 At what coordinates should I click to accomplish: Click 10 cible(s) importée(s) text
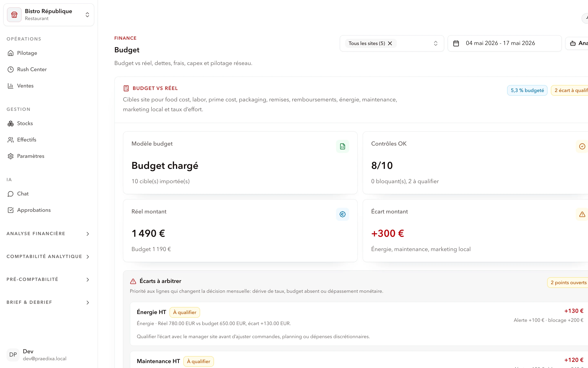tap(161, 181)
